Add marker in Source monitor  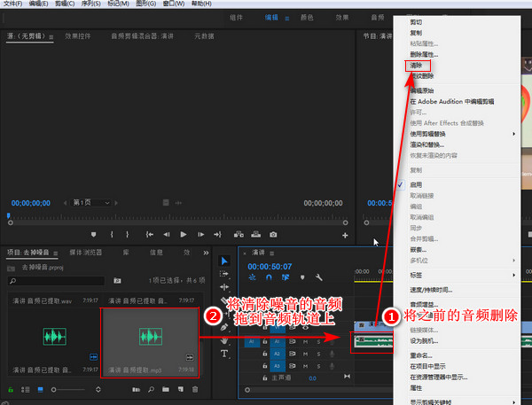[x=94, y=234]
